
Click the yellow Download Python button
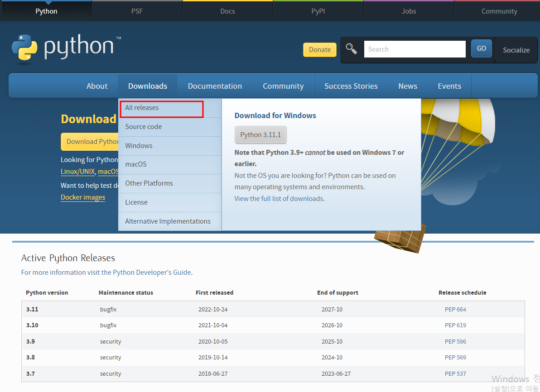pos(90,142)
